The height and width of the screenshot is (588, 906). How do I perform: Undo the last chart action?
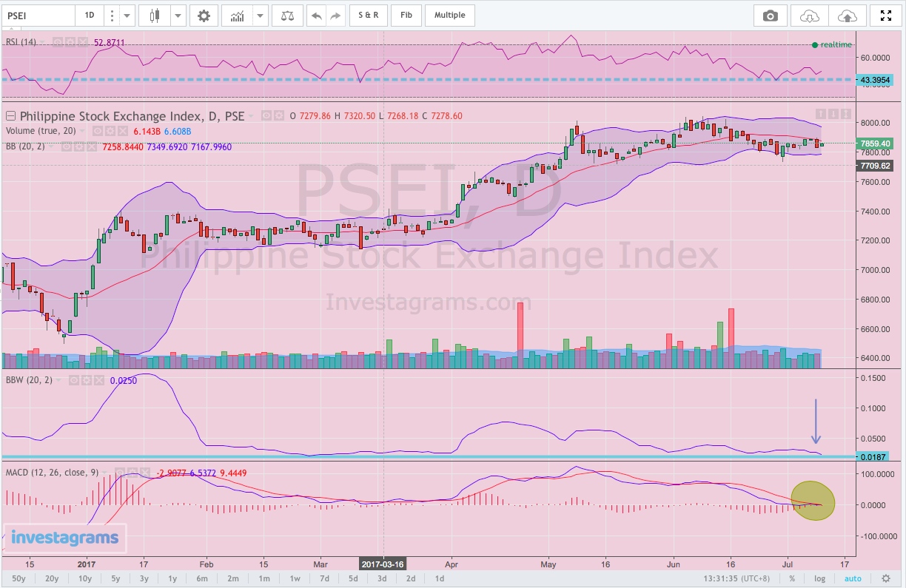tap(316, 15)
